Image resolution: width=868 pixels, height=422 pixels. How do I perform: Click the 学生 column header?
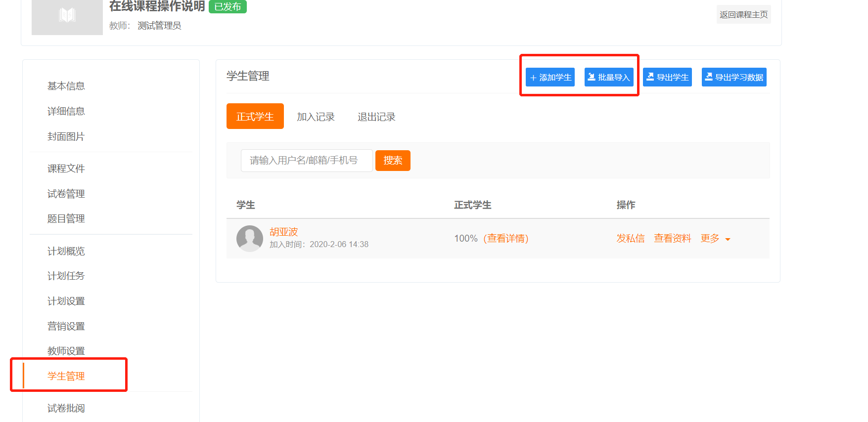246,205
